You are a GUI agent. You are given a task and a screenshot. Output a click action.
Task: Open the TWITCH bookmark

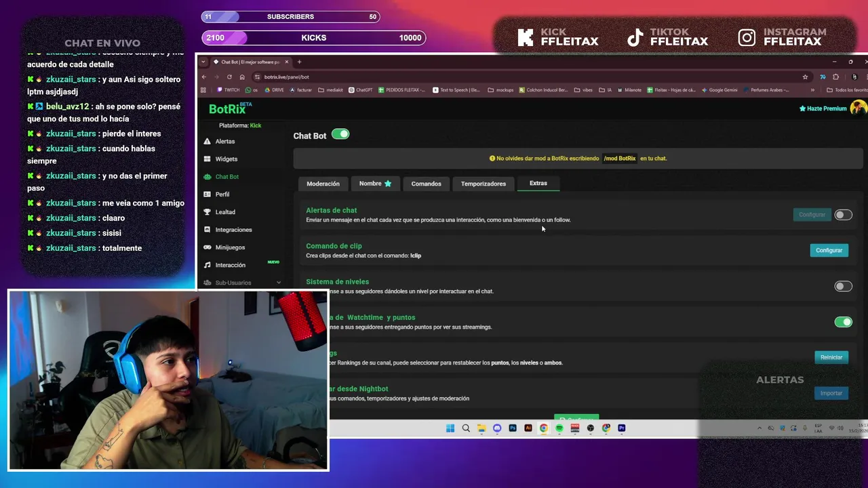tap(228, 89)
